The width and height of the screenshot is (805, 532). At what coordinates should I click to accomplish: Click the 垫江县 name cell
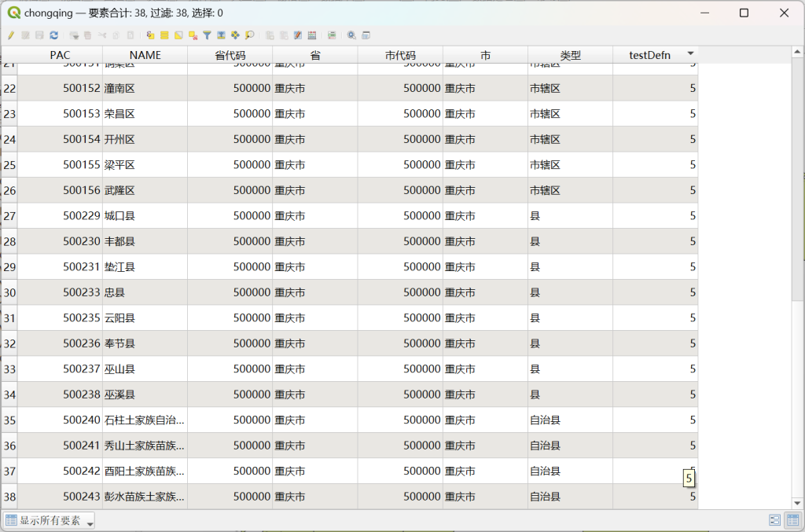145,266
